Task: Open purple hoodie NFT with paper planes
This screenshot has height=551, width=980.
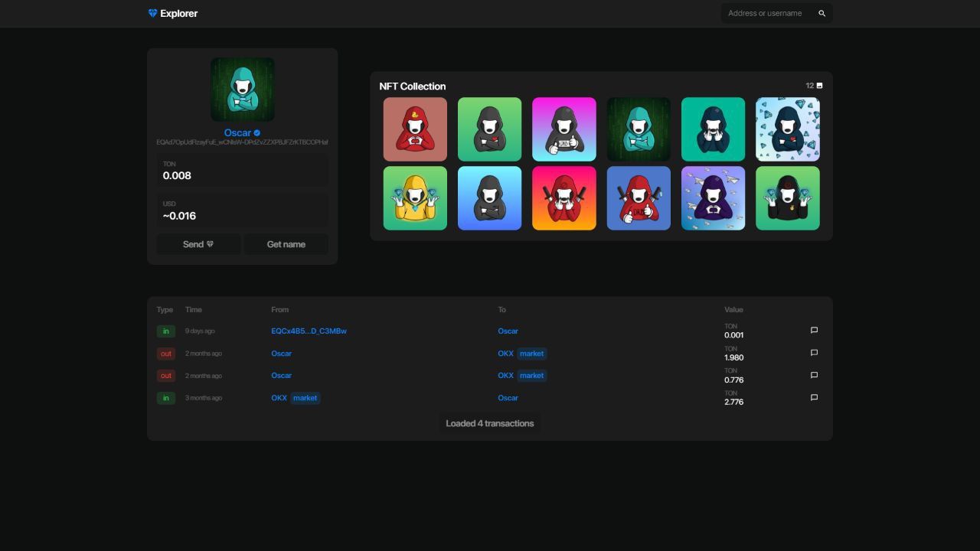Action: [x=713, y=198]
